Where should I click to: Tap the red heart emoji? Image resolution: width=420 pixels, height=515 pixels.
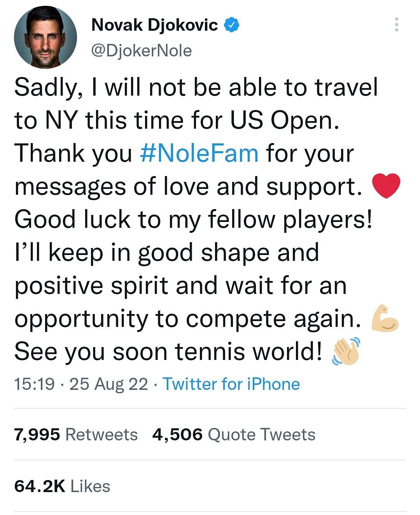click(x=386, y=186)
